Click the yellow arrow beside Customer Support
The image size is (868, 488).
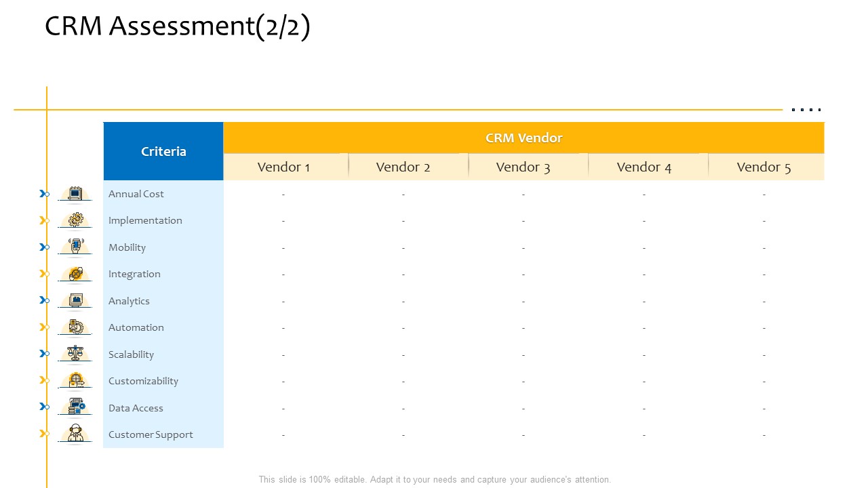point(44,434)
